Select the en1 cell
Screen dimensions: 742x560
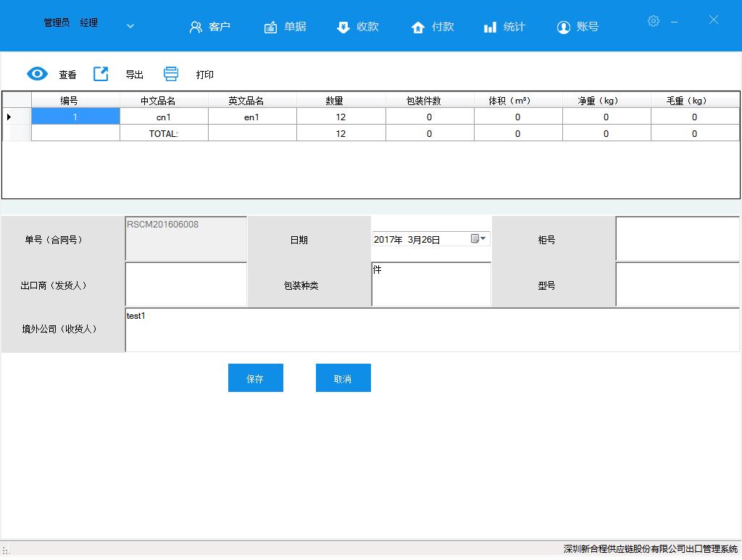[252, 117]
